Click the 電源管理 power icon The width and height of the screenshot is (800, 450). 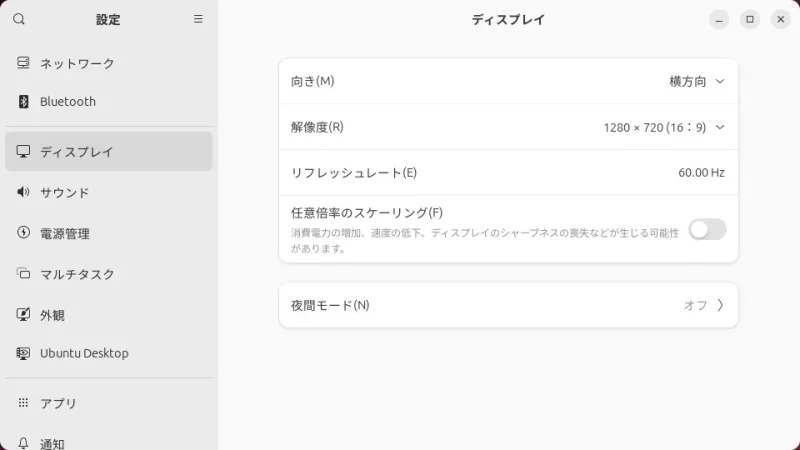[x=24, y=233]
